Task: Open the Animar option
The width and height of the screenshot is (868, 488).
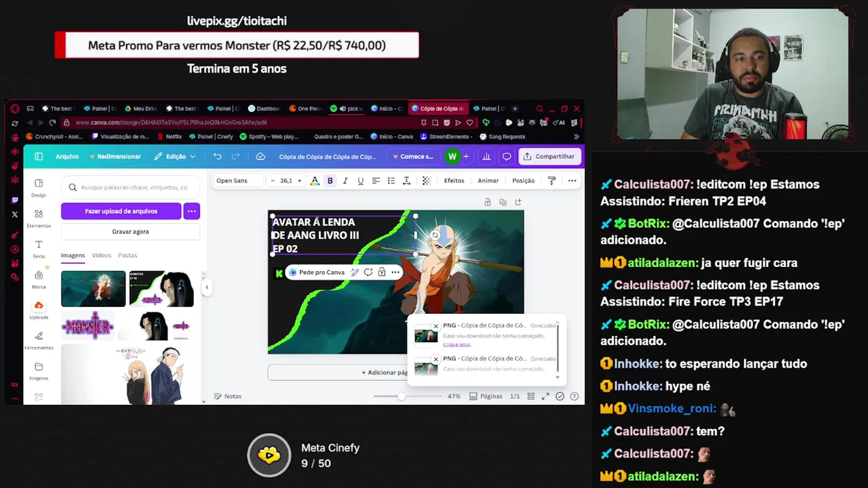Action: (x=488, y=181)
